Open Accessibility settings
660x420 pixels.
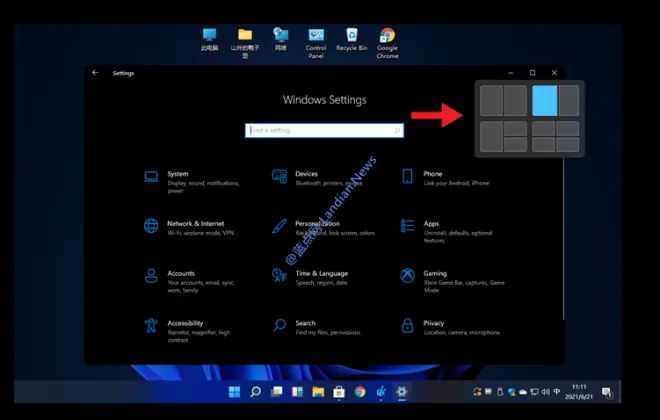pyautogui.click(x=187, y=331)
